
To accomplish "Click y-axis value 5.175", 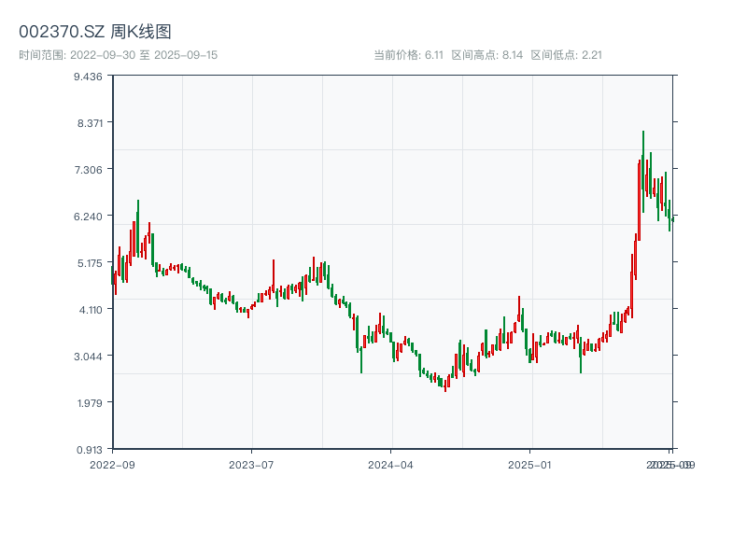I will coord(90,263).
